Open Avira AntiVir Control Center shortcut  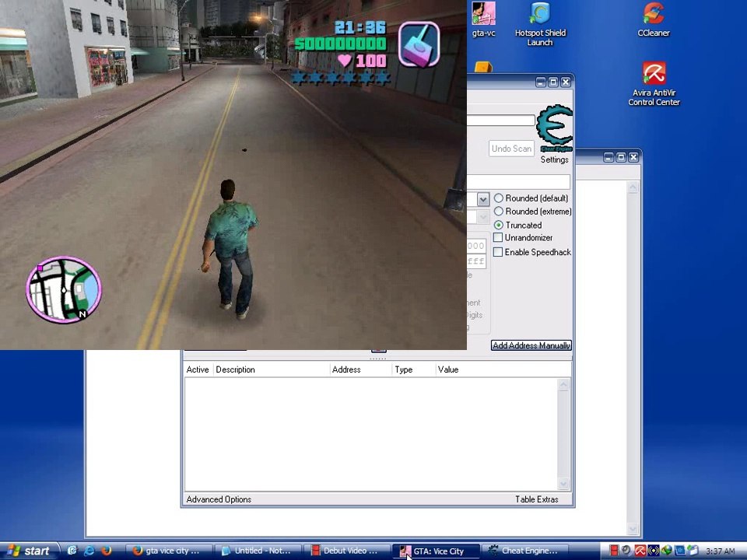coord(654,84)
